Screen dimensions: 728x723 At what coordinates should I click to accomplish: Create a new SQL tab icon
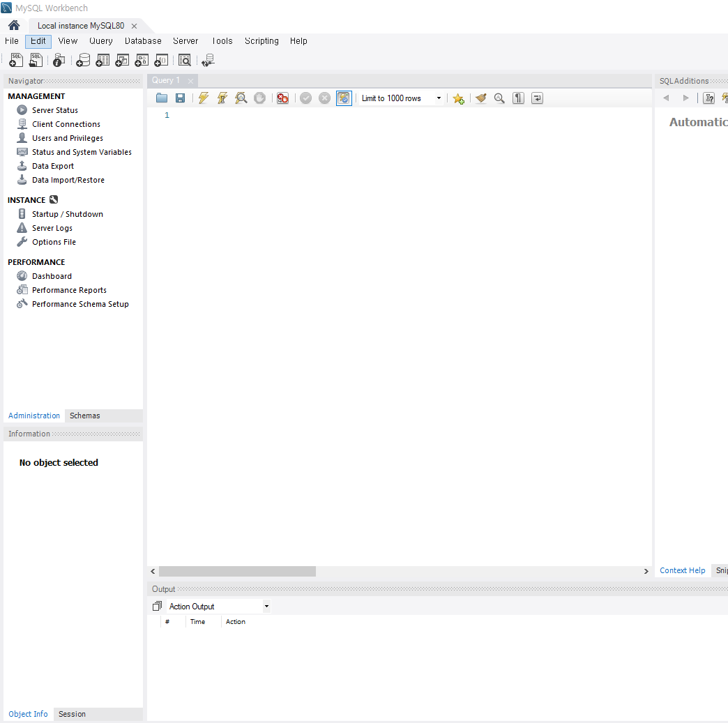(16, 60)
